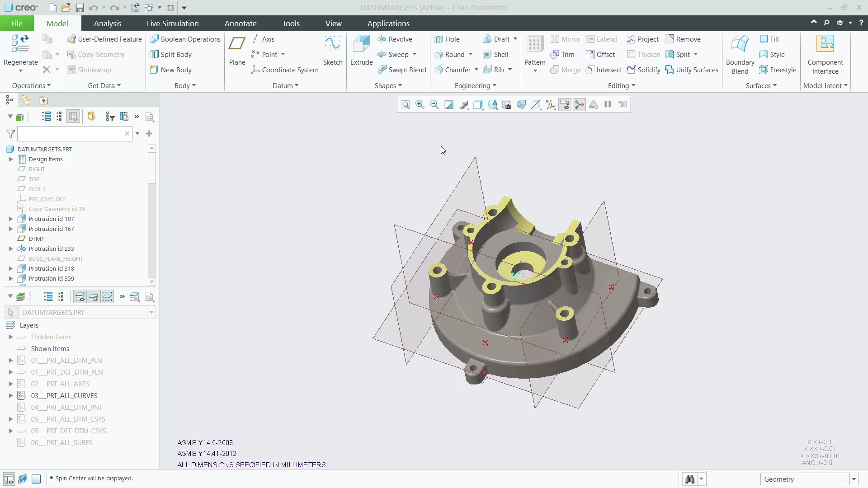Click the Repaint screen icon
The height and width of the screenshot is (488, 868).
(449, 105)
